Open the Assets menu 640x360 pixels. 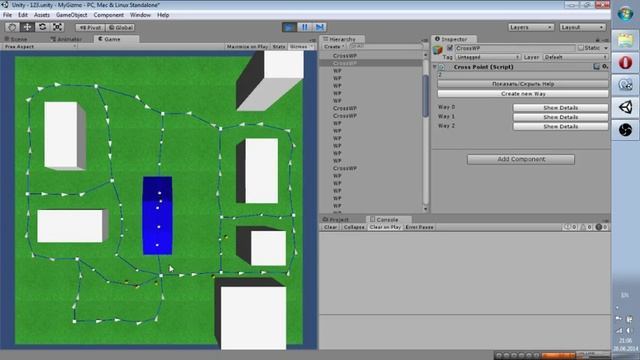(42, 15)
